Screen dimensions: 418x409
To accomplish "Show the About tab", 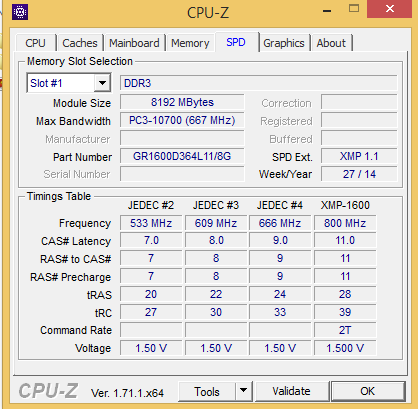I will coord(331,43).
